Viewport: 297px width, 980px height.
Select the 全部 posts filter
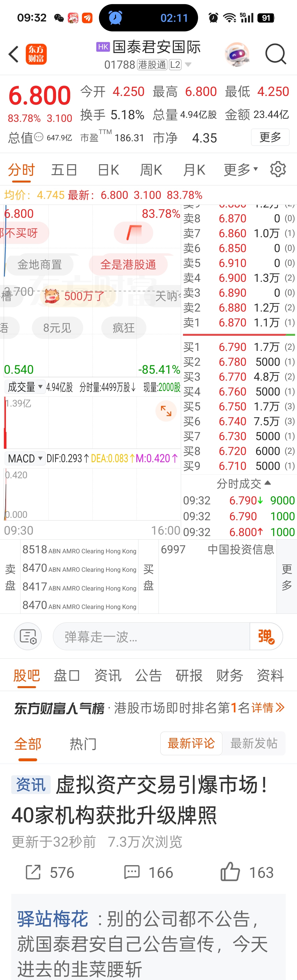click(28, 744)
